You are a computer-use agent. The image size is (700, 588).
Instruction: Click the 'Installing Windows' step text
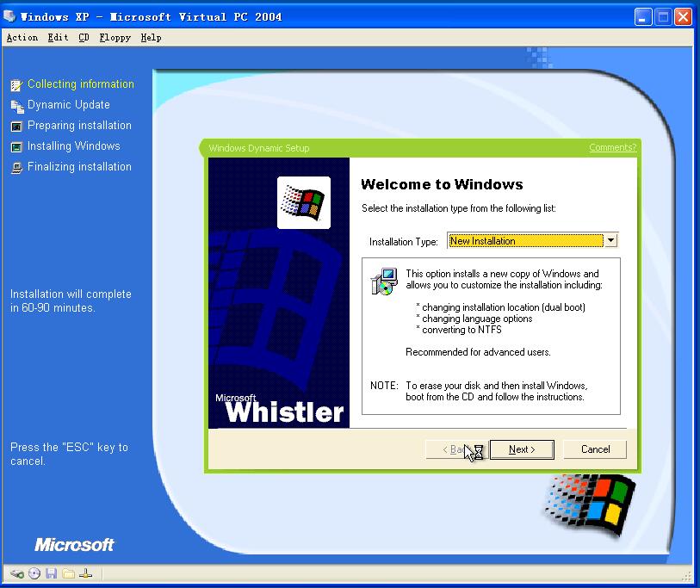pyautogui.click(x=74, y=146)
